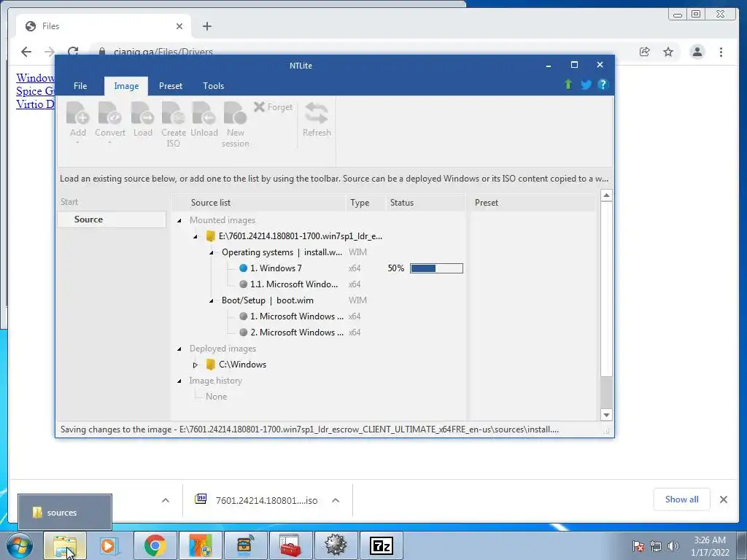
Task: Reload the page in Chrome
Action: 73,52
